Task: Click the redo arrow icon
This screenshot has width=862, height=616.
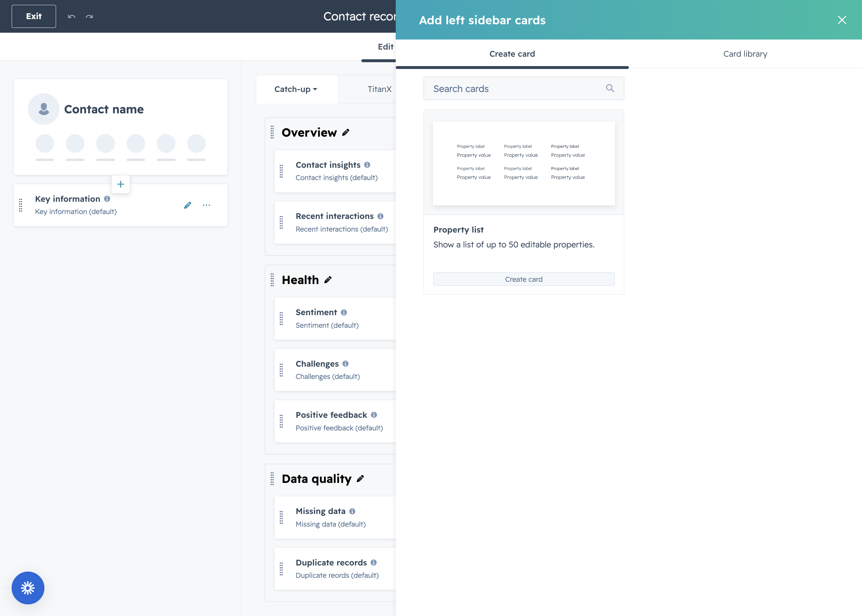Action: coord(89,16)
